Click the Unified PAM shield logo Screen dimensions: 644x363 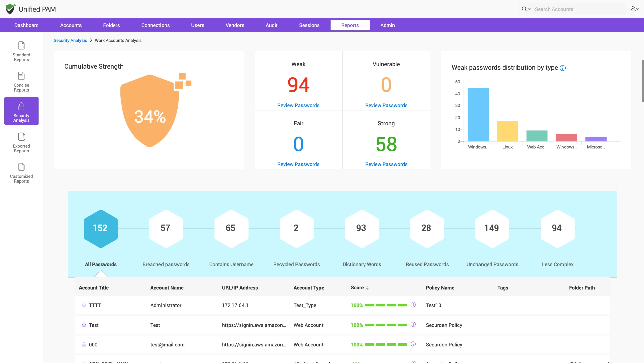10,9
